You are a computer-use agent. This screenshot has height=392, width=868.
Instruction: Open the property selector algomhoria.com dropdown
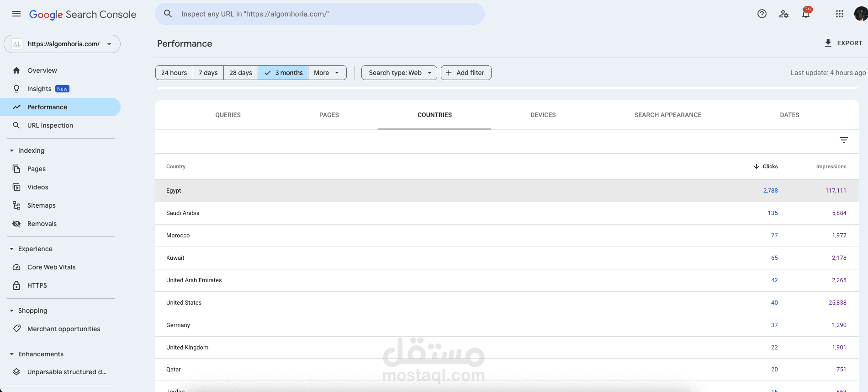(62, 44)
